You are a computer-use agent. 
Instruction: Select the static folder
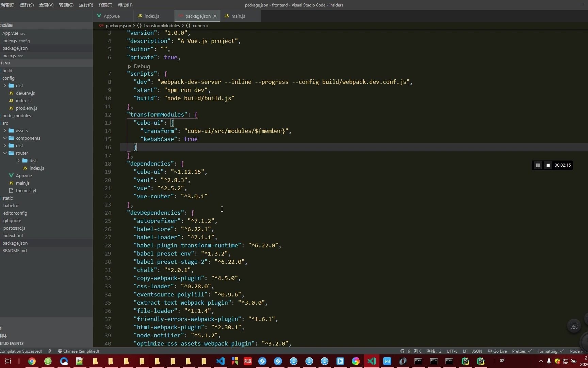tap(7, 198)
